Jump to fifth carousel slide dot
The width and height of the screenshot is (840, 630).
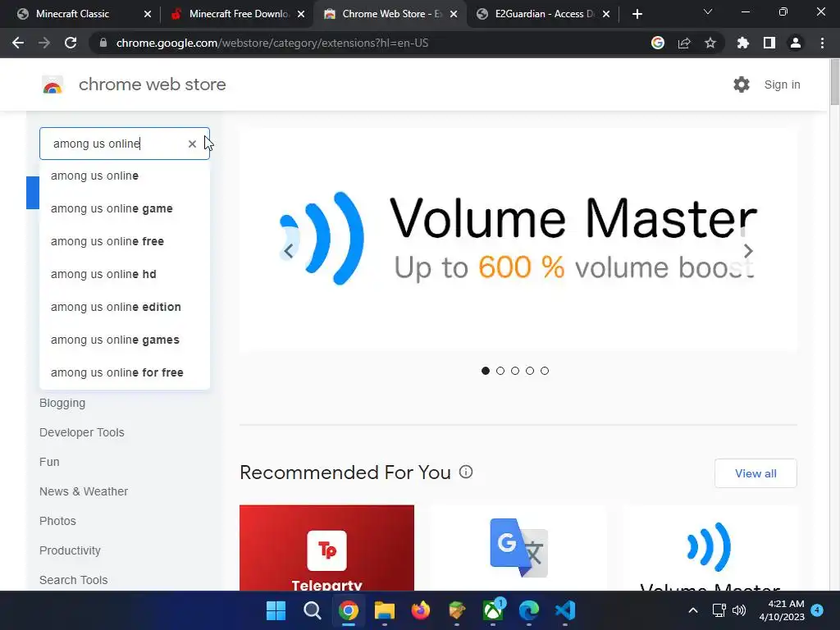(x=545, y=371)
